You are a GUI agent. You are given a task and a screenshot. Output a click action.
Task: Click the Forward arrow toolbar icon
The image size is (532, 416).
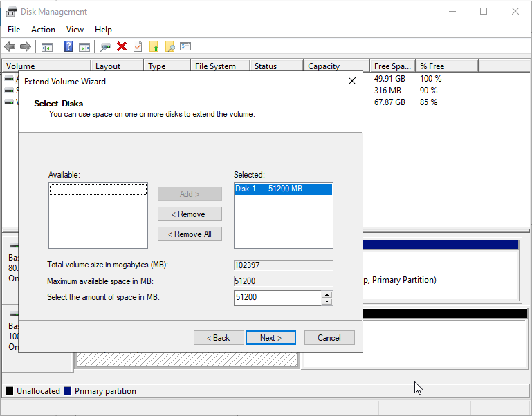[26, 46]
